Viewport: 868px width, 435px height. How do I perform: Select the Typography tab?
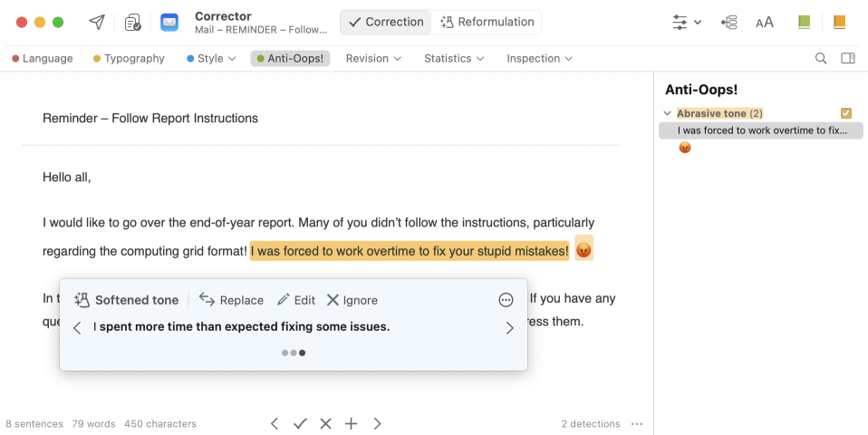(x=129, y=58)
